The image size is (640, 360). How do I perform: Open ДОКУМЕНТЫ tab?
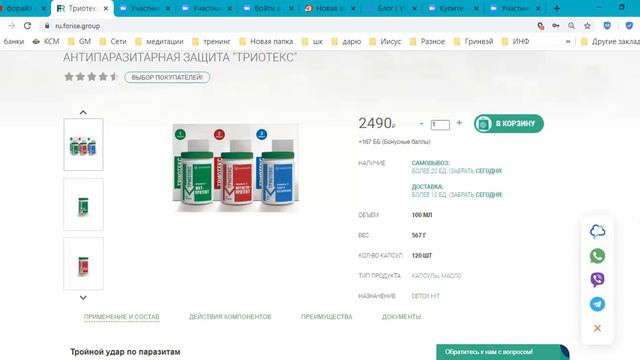click(401, 317)
